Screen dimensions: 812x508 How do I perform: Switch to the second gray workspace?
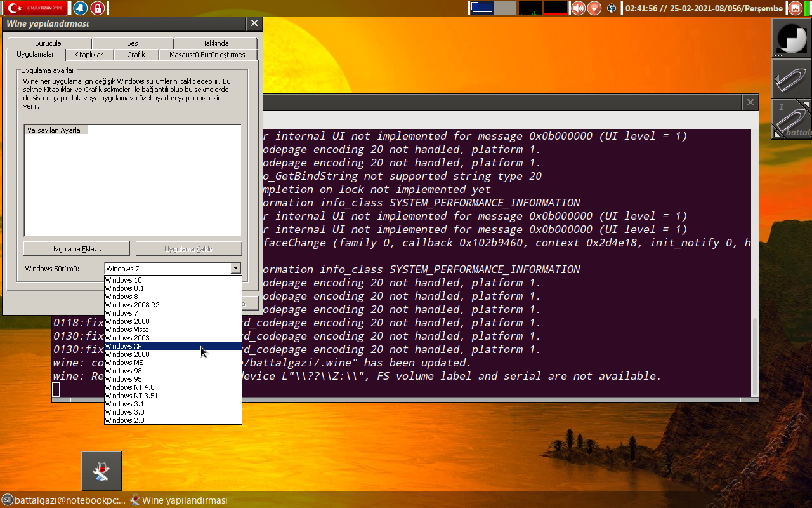click(x=505, y=8)
